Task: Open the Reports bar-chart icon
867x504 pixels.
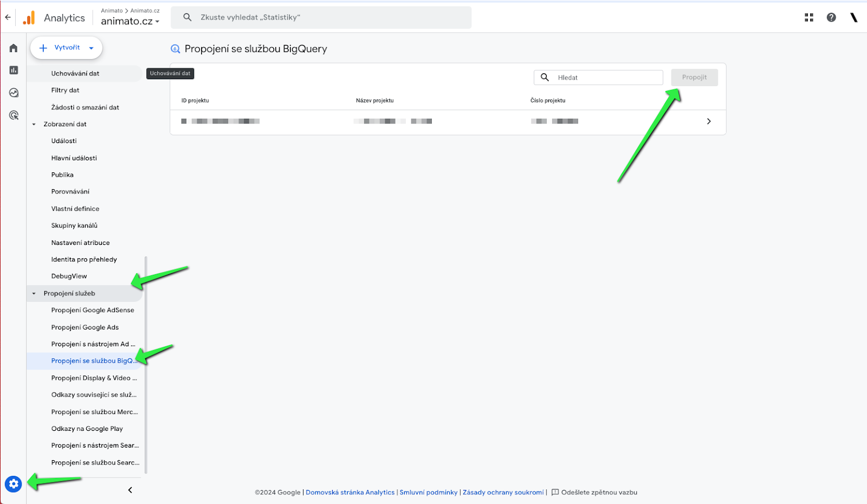Action: (14, 70)
